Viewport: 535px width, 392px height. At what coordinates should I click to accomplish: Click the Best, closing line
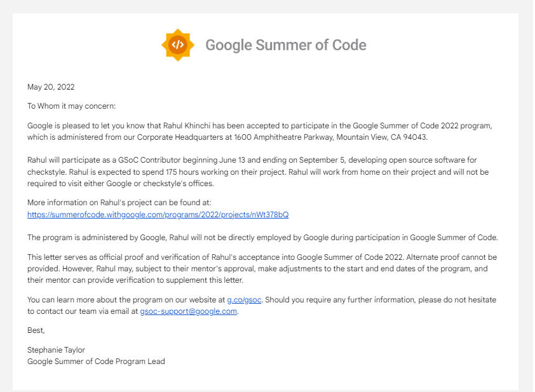coord(36,330)
